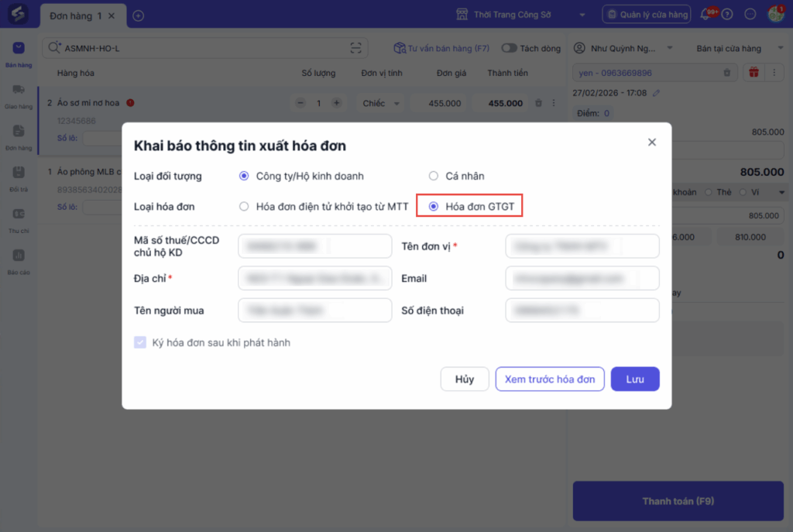Screen dimensions: 793x532
Task: Click the red gift box icon
Action: pos(753,73)
